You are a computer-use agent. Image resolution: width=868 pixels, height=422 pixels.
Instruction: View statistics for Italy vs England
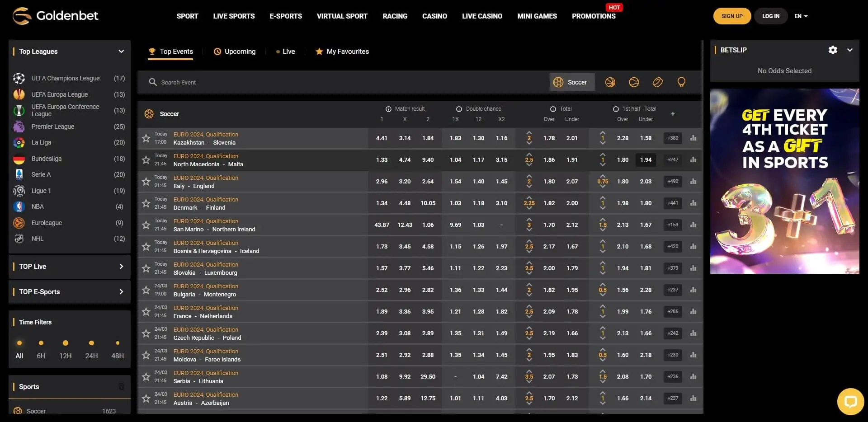coord(693,181)
